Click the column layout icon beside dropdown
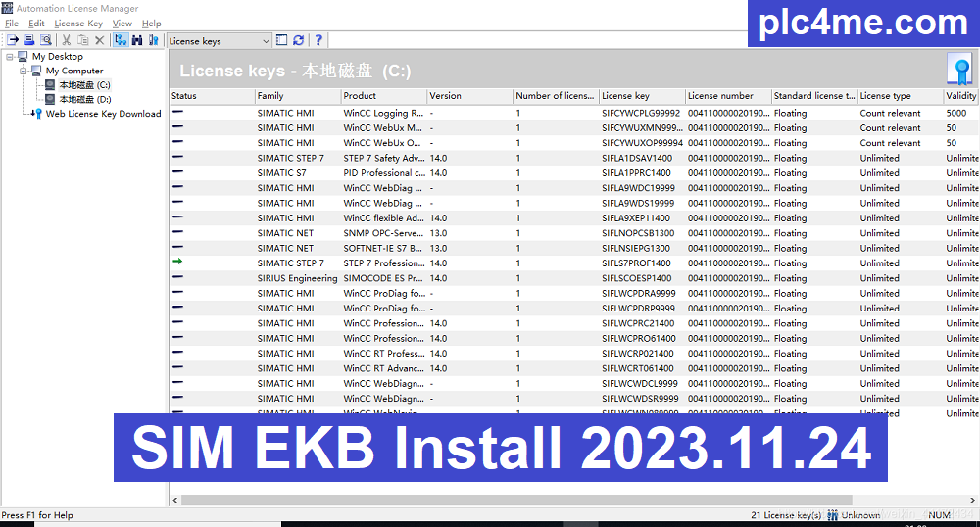This screenshot has width=980, height=527. 282,40
